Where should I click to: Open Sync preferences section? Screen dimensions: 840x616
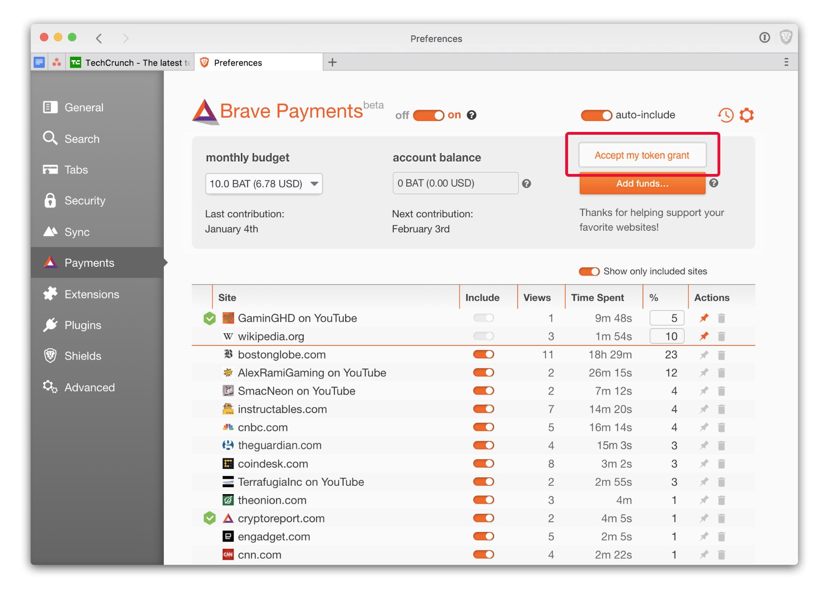pyautogui.click(x=97, y=232)
